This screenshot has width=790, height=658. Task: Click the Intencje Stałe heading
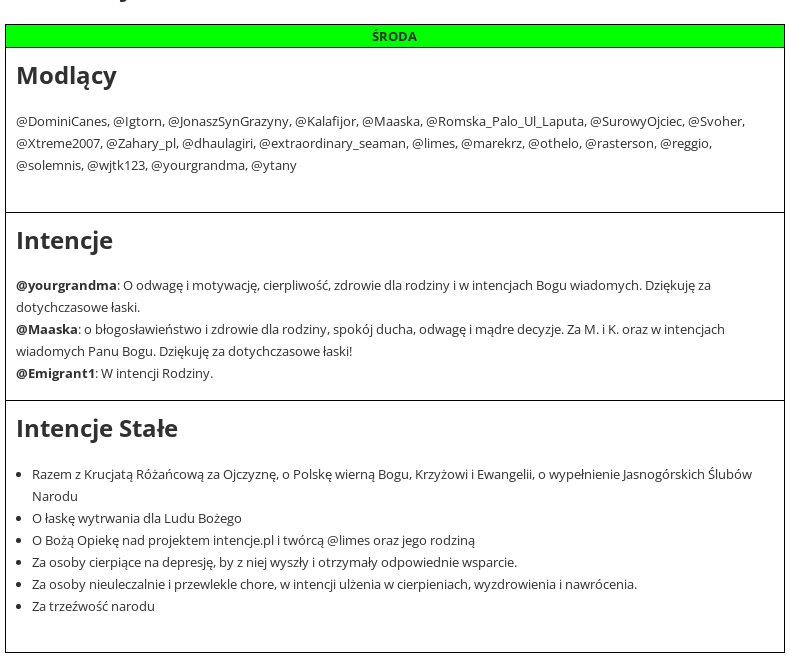[x=97, y=429]
